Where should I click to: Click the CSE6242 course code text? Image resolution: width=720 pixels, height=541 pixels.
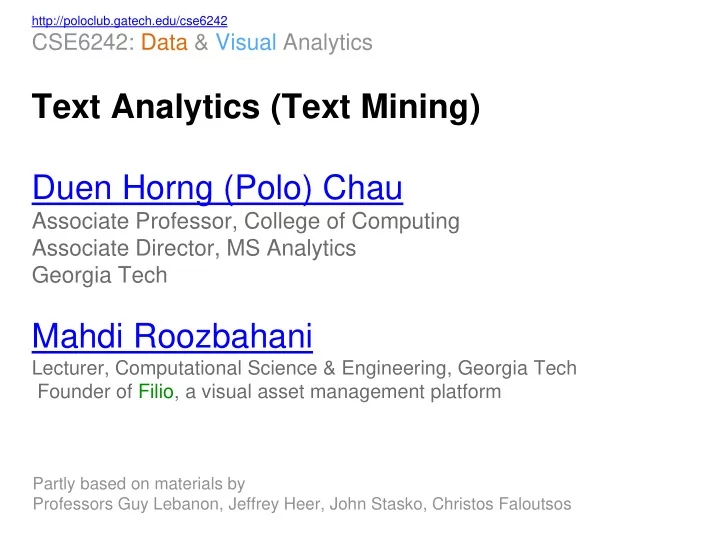[83, 42]
